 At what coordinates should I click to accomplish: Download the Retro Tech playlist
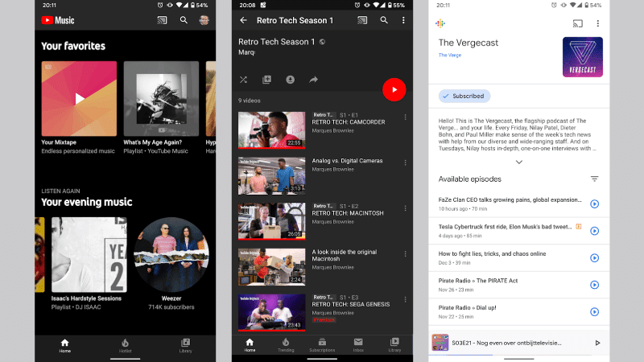pyautogui.click(x=291, y=80)
